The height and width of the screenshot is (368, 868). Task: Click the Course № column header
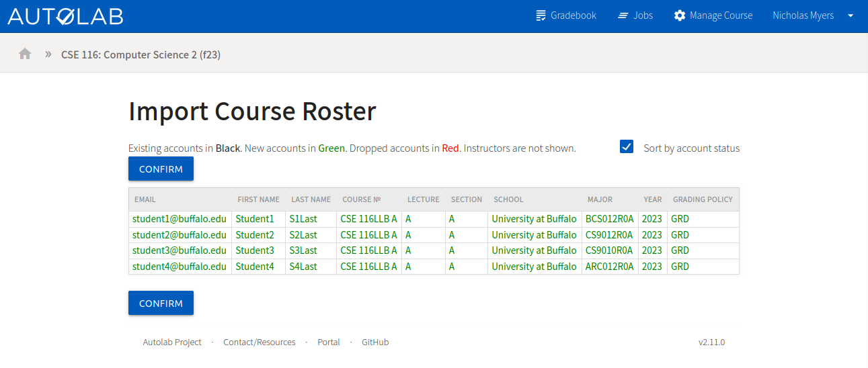point(369,199)
